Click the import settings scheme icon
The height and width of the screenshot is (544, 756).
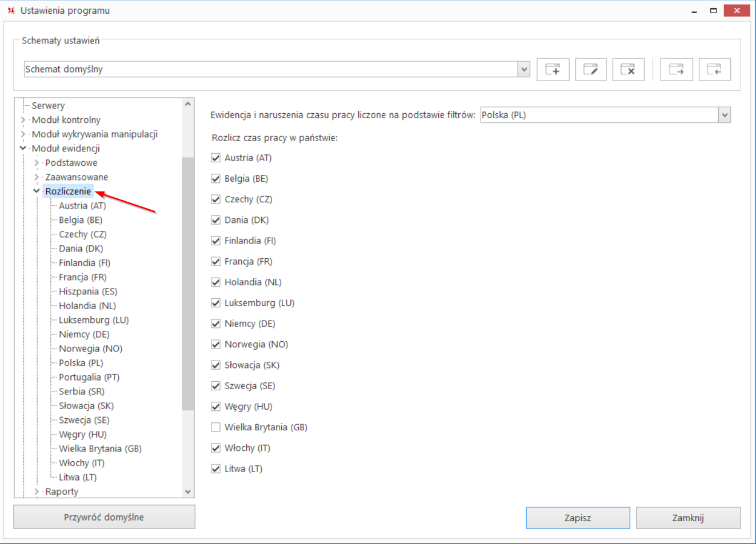point(714,70)
